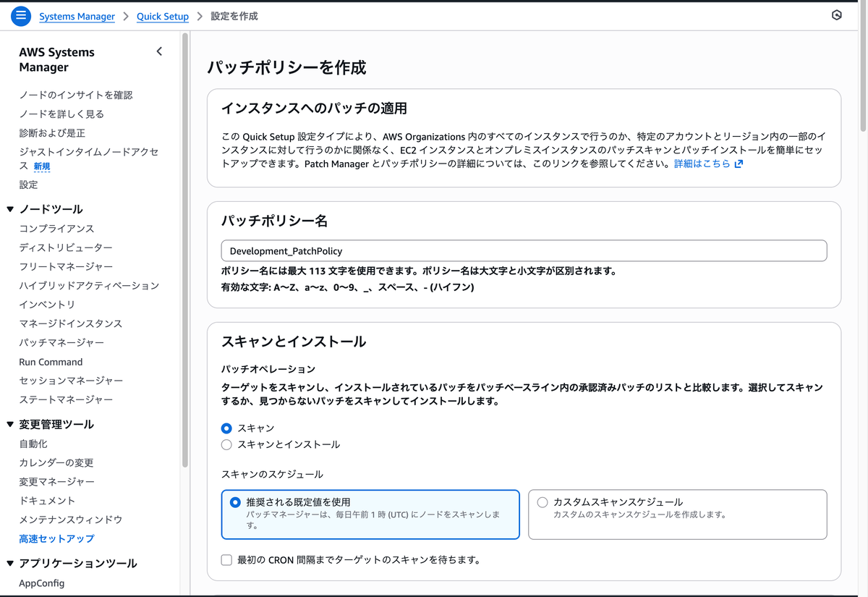Open ドキュメント in sidebar
Screen dimensions: 868x597
[x=47, y=501]
